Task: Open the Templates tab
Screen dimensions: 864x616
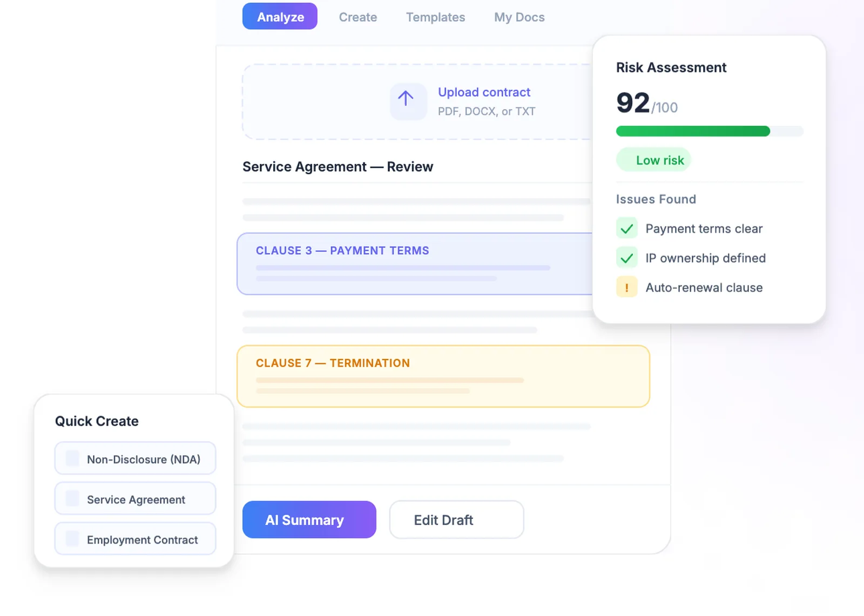Action: 435,17
